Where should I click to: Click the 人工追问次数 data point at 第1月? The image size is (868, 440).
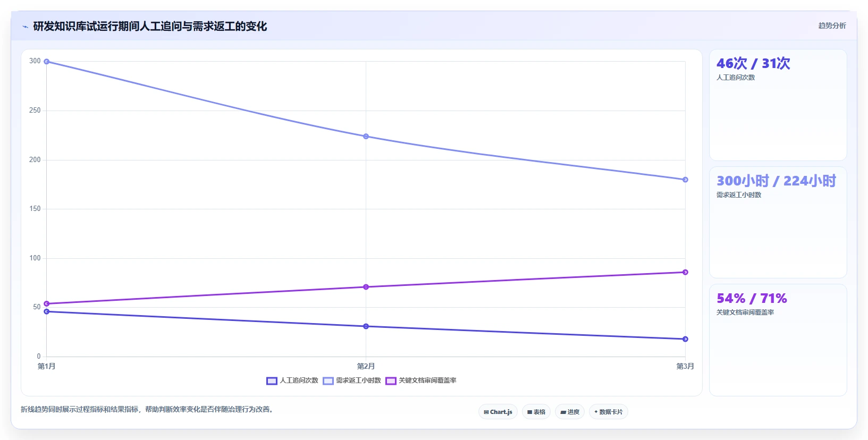point(47,311)
